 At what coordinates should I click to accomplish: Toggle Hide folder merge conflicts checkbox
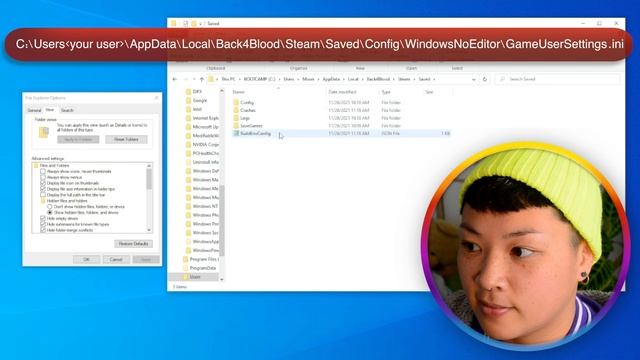pyautogui.click(x=43, y=230)
